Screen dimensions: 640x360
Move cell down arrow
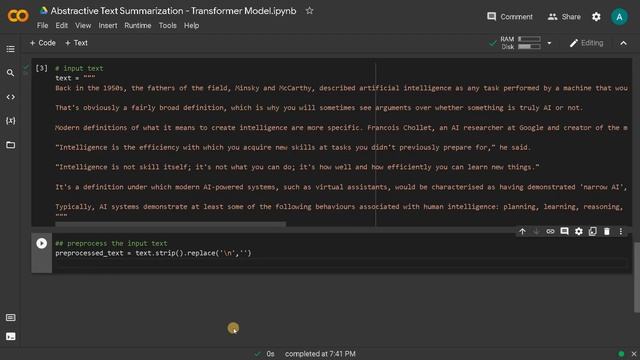pyautogui.click(x=536, y=231)
